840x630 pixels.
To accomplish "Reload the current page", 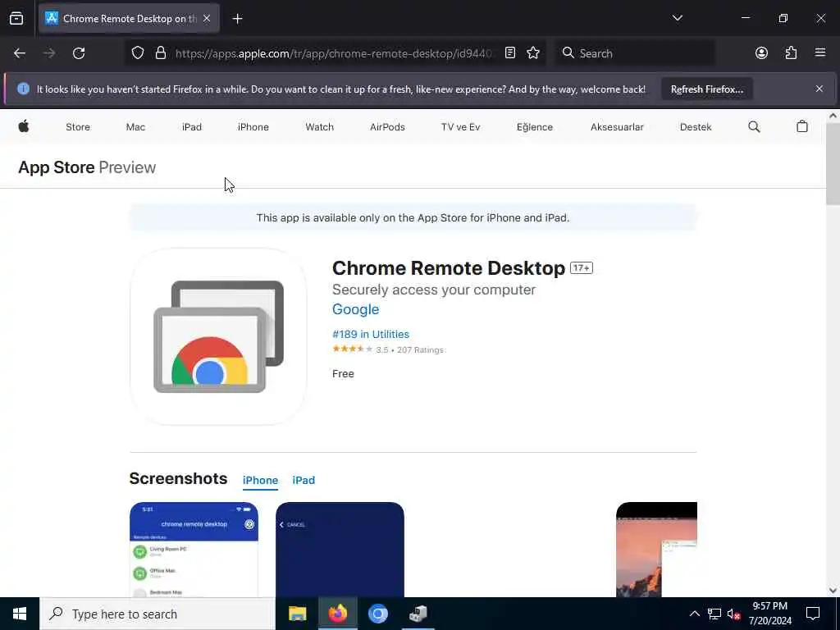I will [x=79, y=53].
